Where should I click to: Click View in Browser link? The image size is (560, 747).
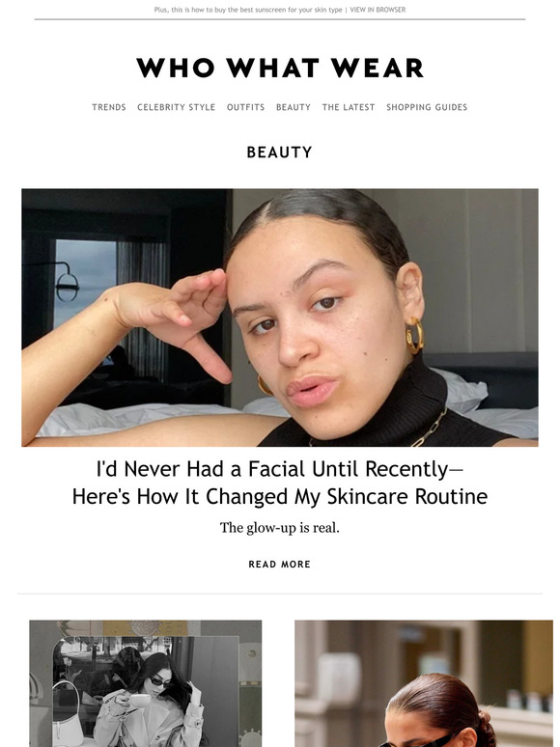coord(378,10)
